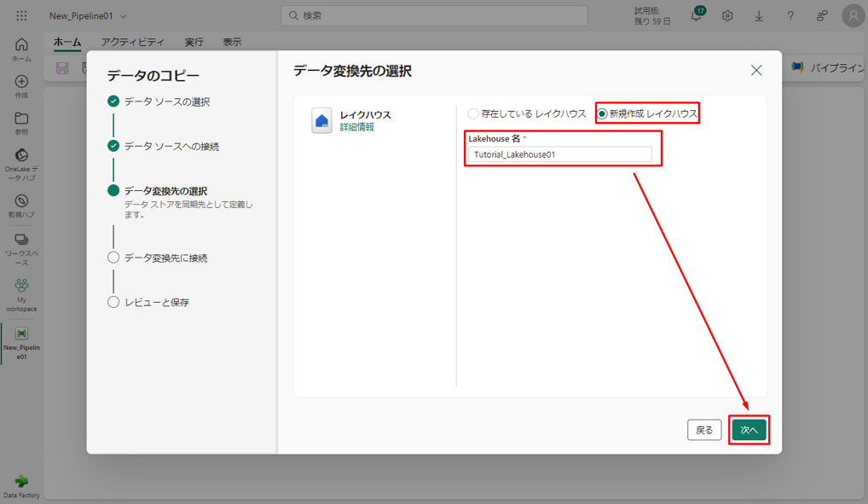Click the download icon in header
The height and width of the screenshot is (504, 868).
click(x=759, y=16)
